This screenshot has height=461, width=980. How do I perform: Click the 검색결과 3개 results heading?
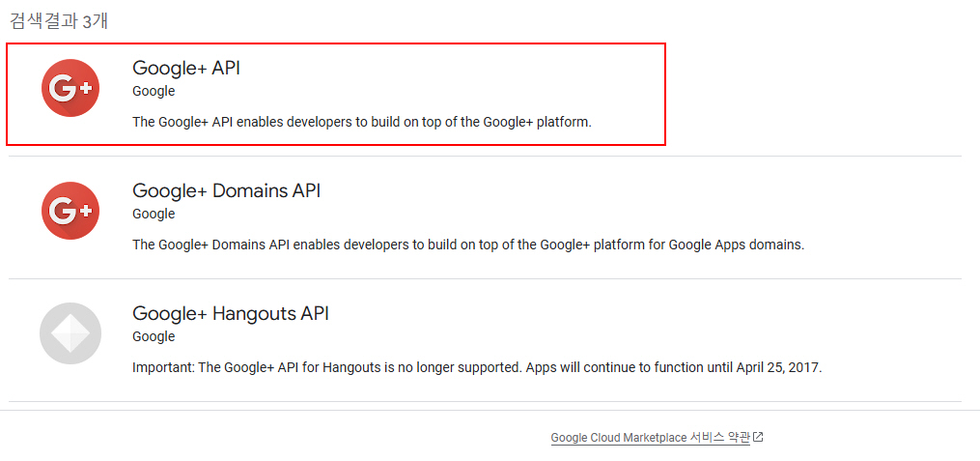pyautogui.click(x=59, y=21)
